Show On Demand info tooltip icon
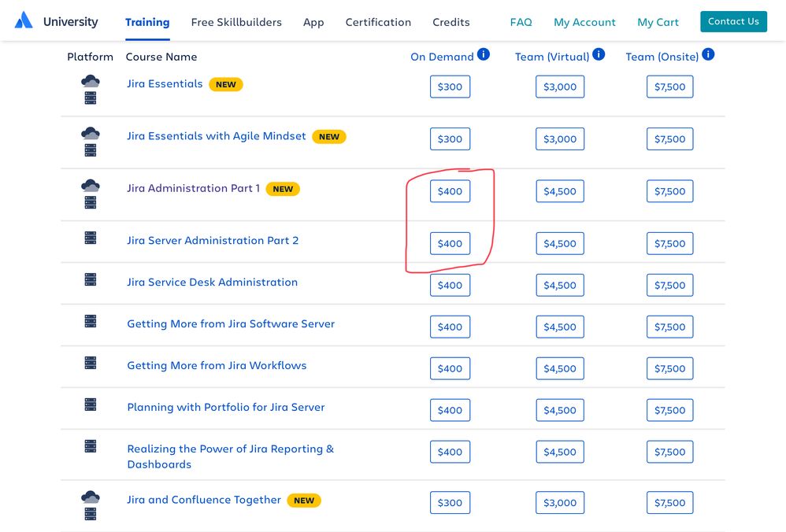Screen dimensions: 786x532 point(484,54)
